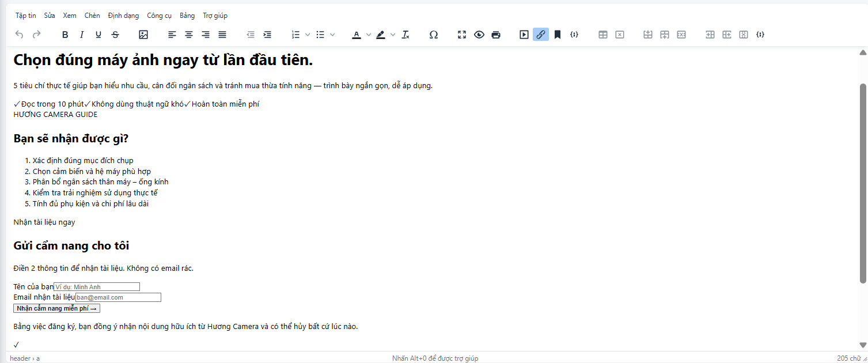Apply the current text color

(357, 35)
